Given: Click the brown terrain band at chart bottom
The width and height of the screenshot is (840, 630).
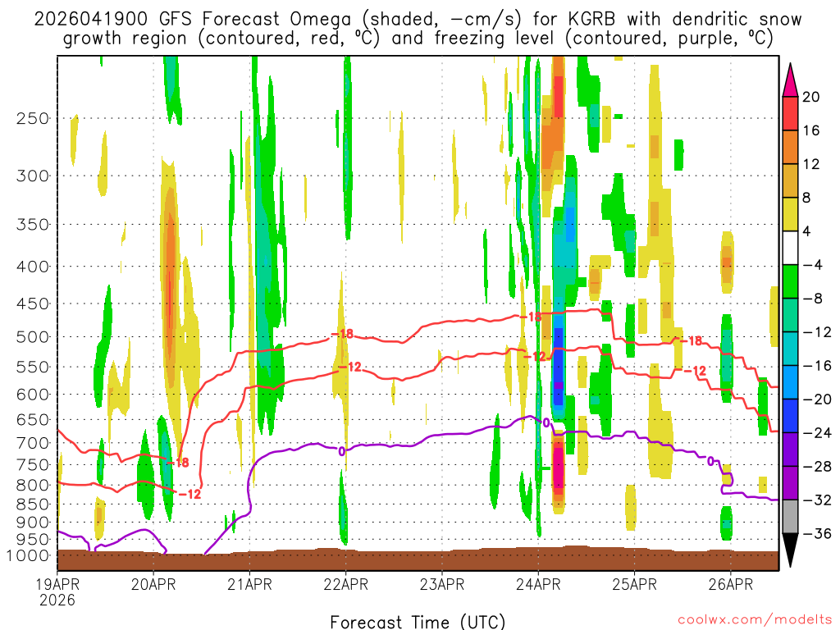Looking at the screenshot, I should point(418,559).
